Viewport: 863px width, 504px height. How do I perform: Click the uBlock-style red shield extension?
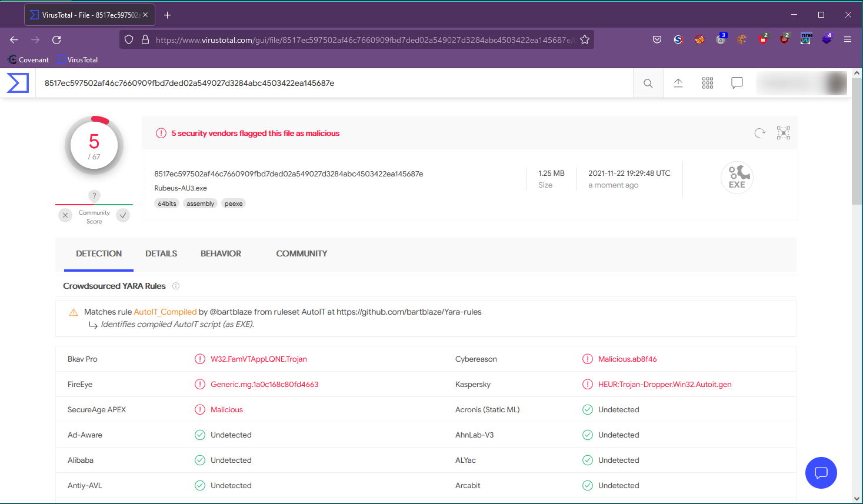[x=784, y=39]
